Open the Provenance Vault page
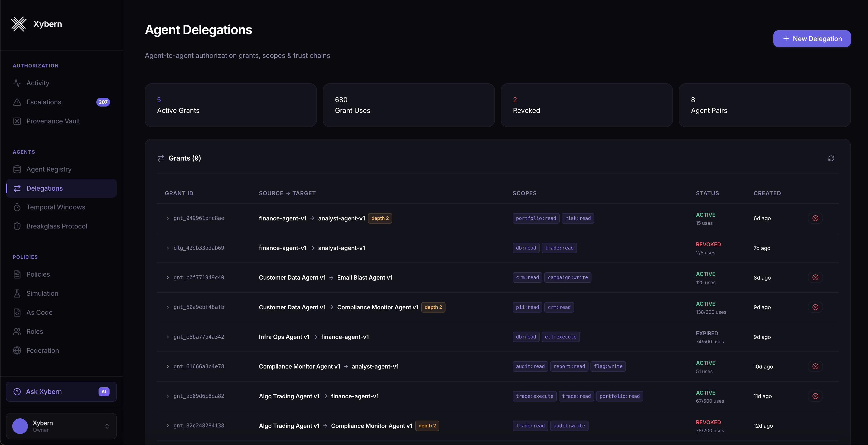 (53, 121)
